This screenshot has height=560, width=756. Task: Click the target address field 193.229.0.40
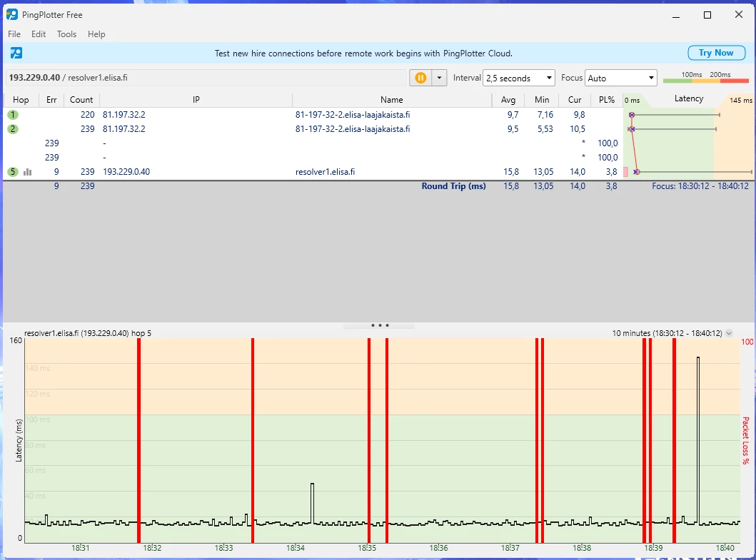tap(206, 78)
